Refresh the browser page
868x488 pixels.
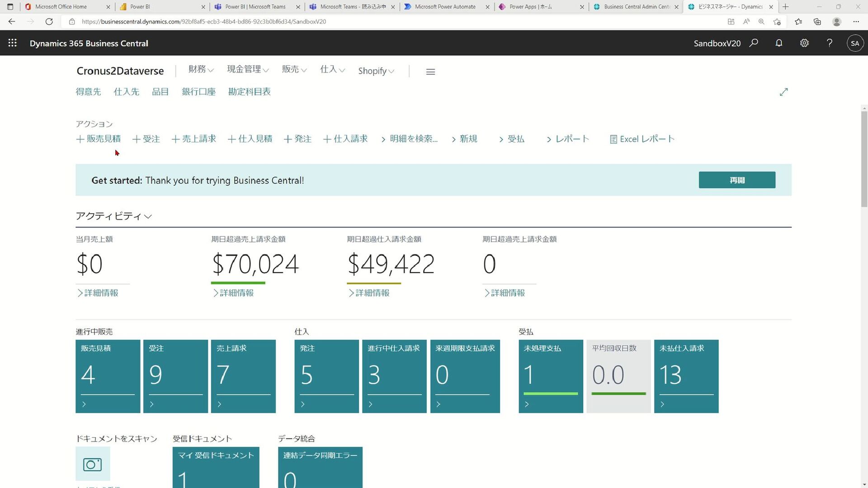[49, 21]
